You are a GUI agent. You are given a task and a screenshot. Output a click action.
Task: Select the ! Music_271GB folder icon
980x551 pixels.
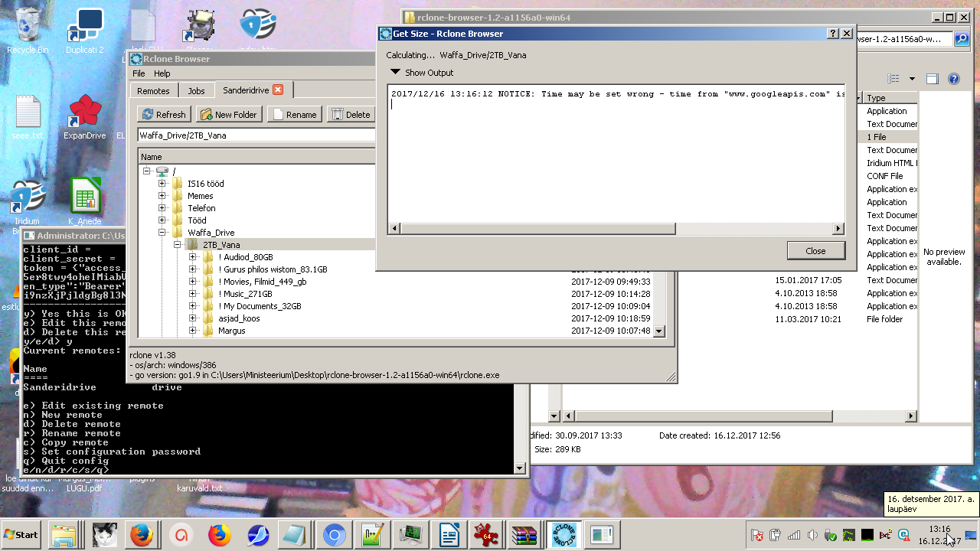click(207, 294)
